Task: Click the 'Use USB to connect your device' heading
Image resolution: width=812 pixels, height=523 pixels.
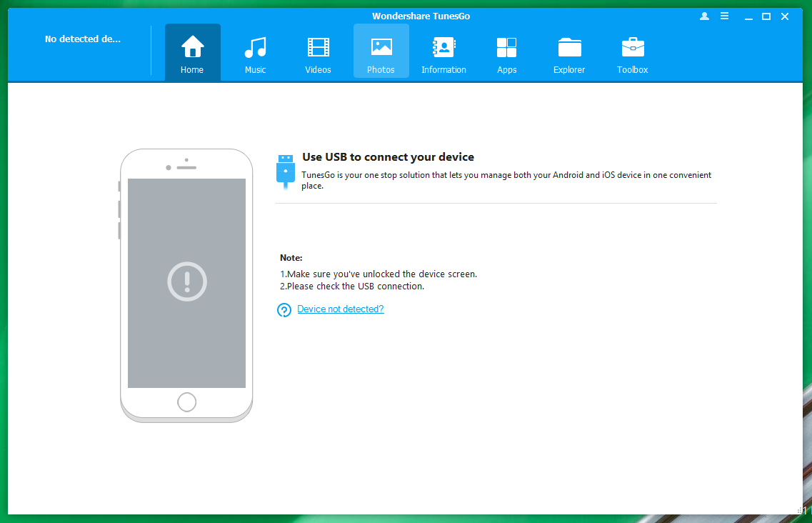Action: 388,157
